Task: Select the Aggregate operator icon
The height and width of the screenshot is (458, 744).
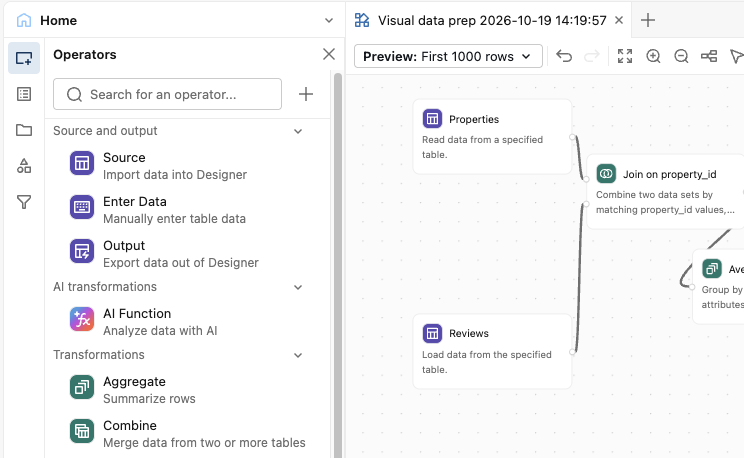Action: pyautogui.click(x=82, y=387)
